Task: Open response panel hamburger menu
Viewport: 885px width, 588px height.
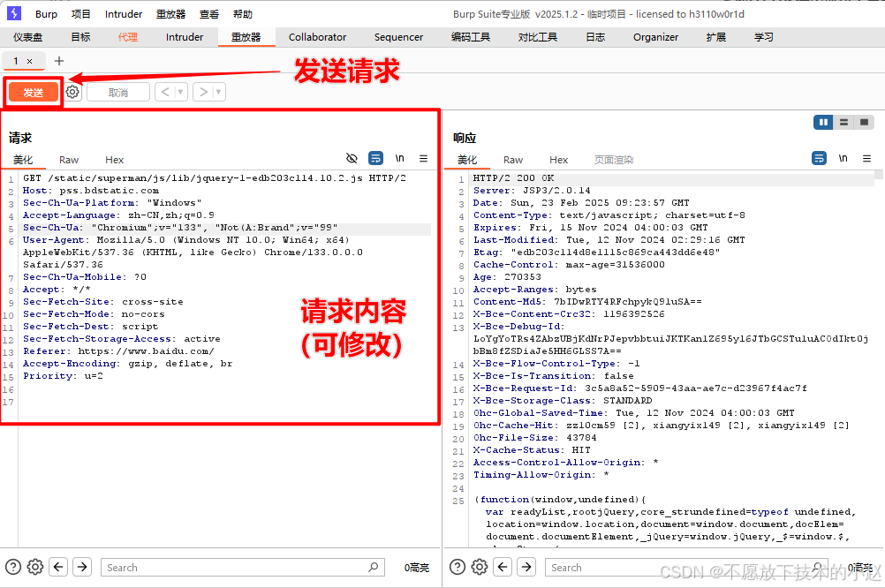Action: pos(867,159)
